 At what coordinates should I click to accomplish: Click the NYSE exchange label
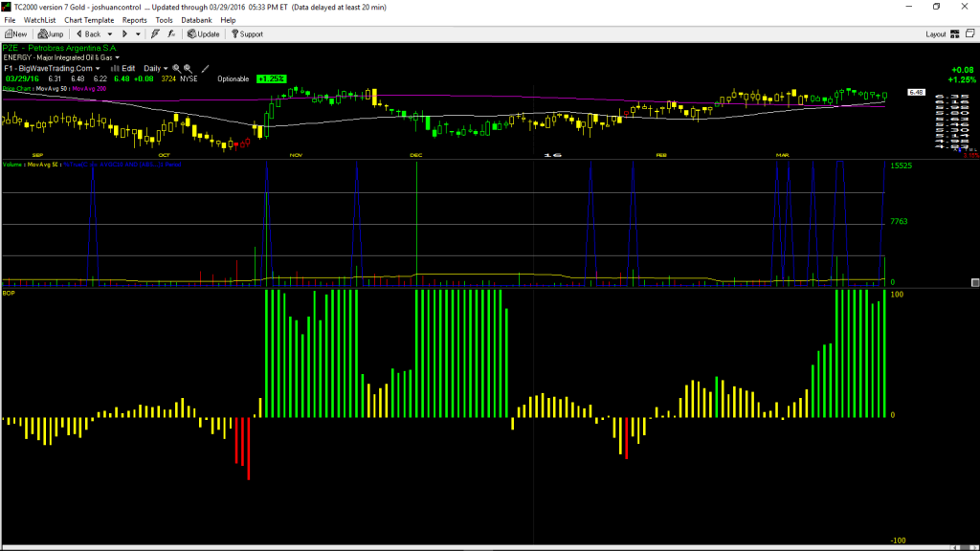click(x=189, y=78)
